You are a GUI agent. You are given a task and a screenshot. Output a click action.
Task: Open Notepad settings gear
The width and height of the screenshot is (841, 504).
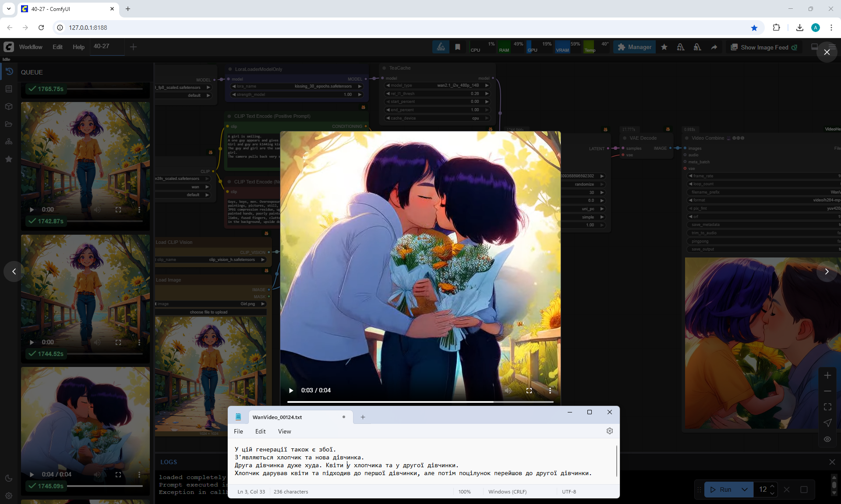(609, 431)
